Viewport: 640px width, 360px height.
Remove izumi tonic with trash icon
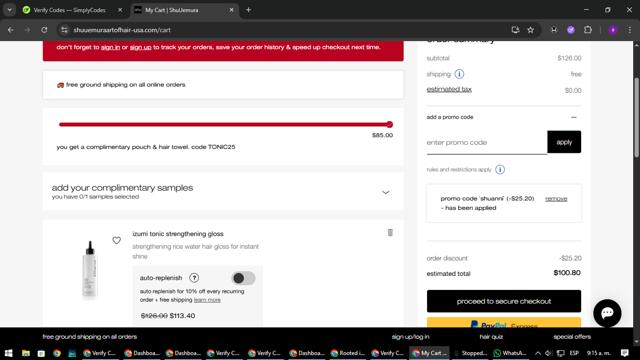tap(390, 233)
